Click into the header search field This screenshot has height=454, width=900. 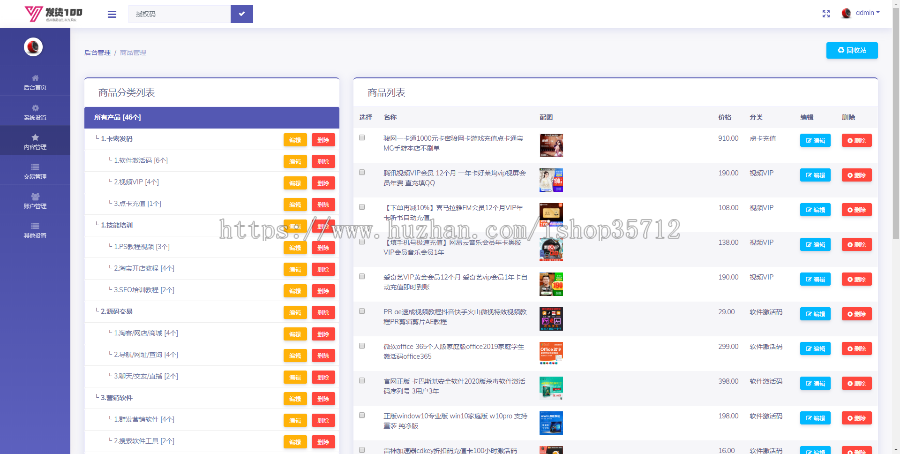[x=180, y=14]
